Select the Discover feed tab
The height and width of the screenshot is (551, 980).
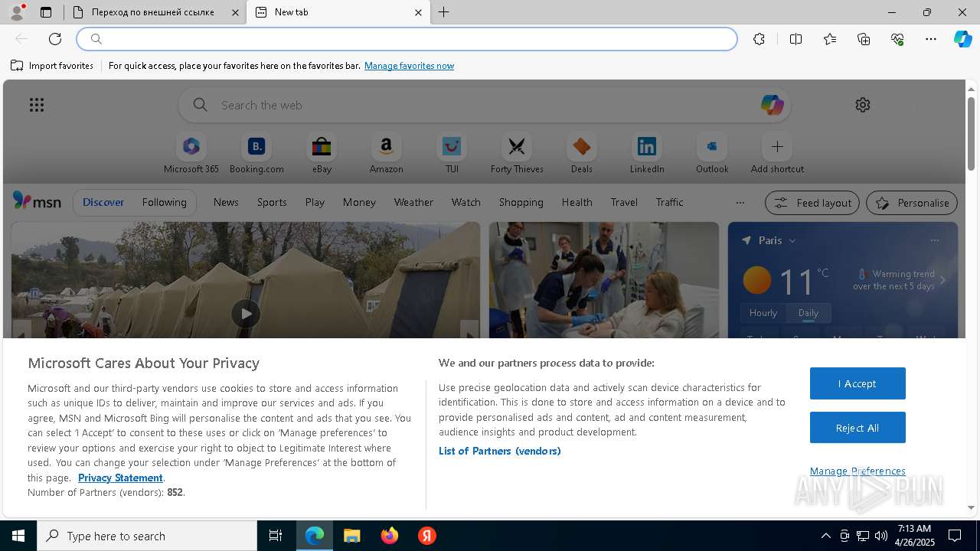(103, 202)
